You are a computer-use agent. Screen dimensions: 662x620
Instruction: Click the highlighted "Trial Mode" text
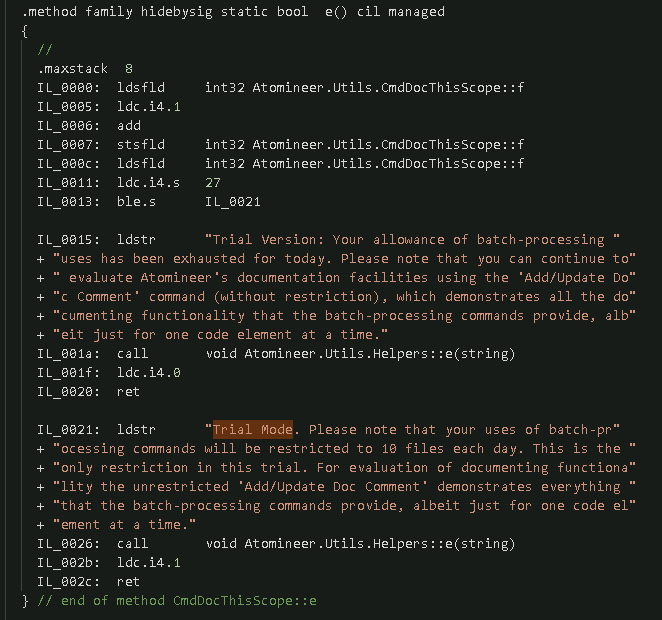[x=252, y=430]
